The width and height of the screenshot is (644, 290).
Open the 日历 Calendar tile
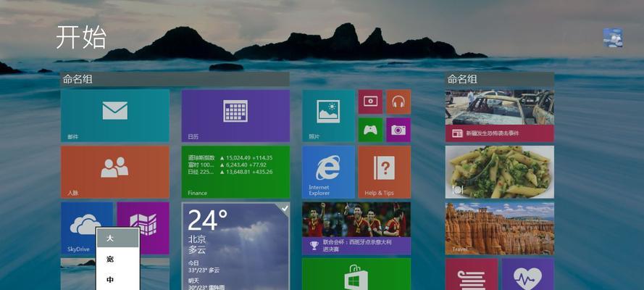(x=235, y=116)
